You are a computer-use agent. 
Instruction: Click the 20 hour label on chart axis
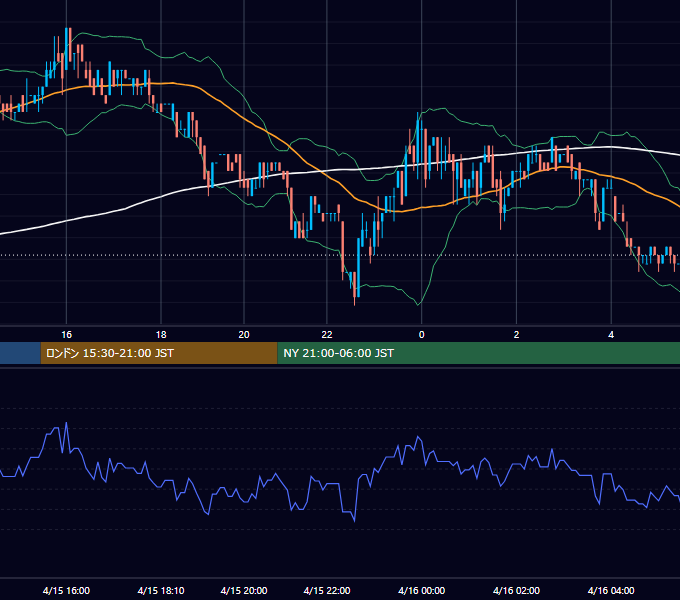244,334
